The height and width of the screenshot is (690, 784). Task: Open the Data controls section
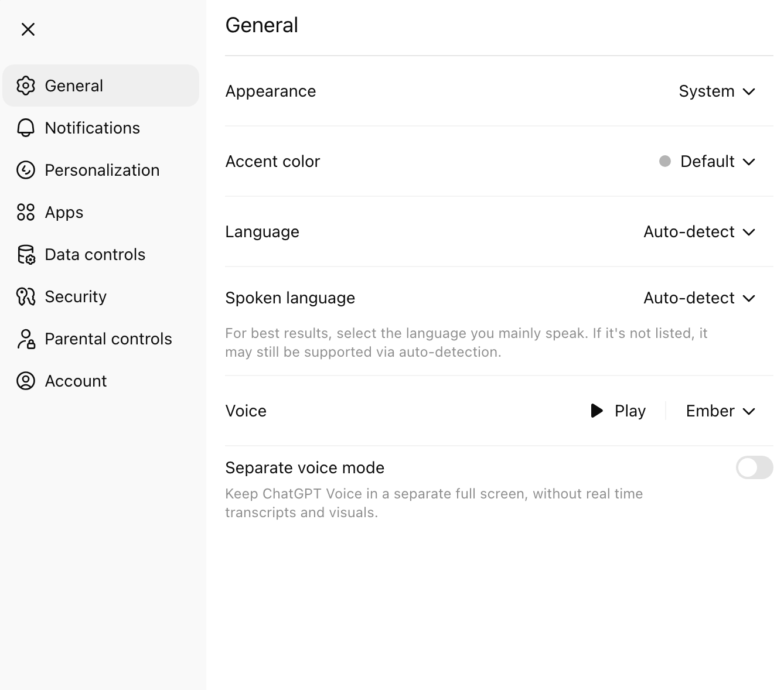(x=95, y=255)
